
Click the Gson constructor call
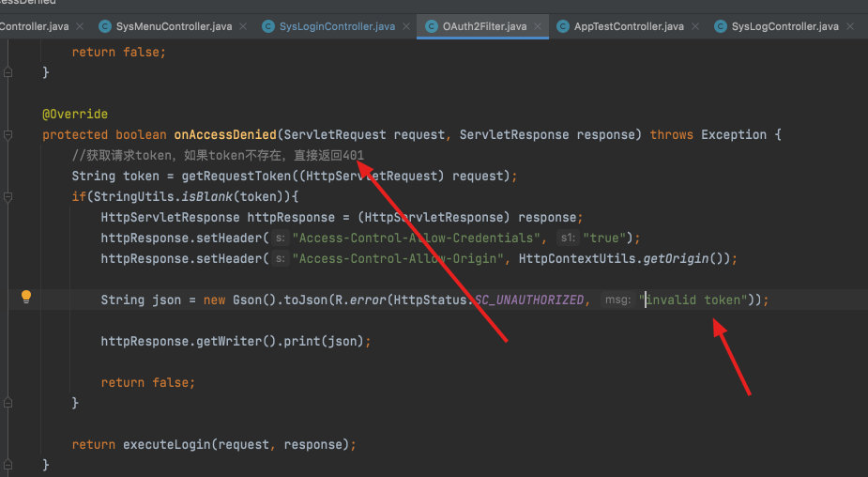click(x=254, y=300)
